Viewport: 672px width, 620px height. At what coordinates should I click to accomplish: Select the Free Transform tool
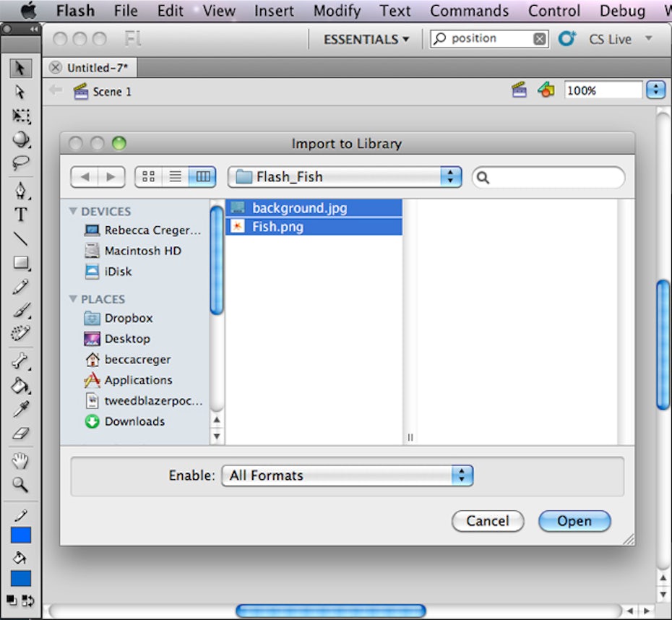(x=21, y=116)
